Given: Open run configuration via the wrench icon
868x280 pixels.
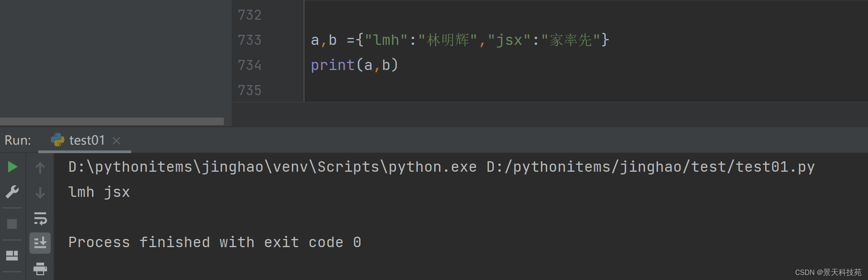Looking at the screenshot, I should point(12,192).
